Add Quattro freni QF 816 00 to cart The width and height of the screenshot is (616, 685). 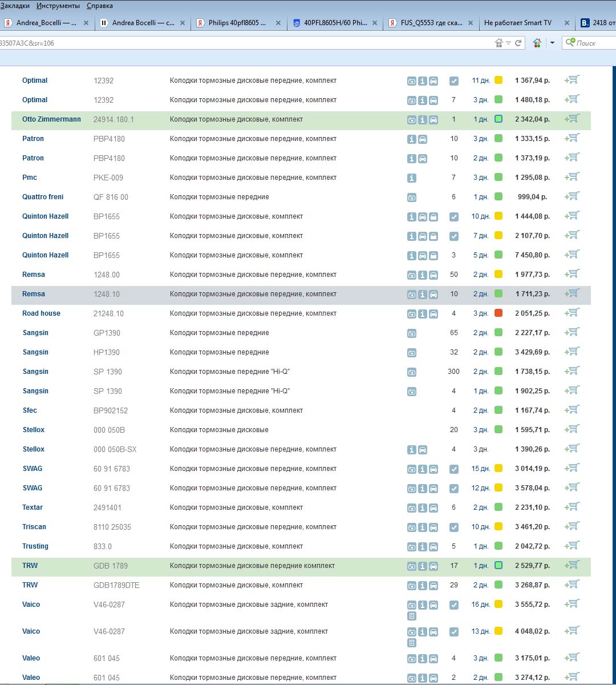(x=572, y=197)
